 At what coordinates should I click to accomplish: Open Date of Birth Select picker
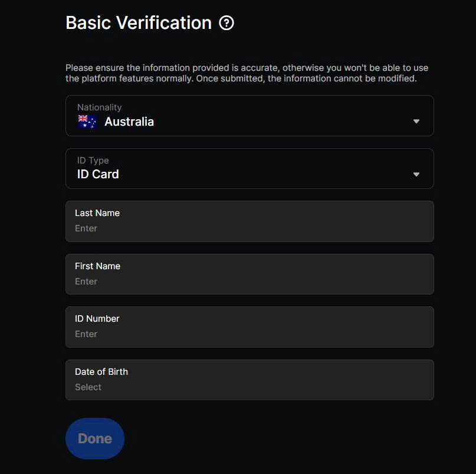[x=88, y=387]
